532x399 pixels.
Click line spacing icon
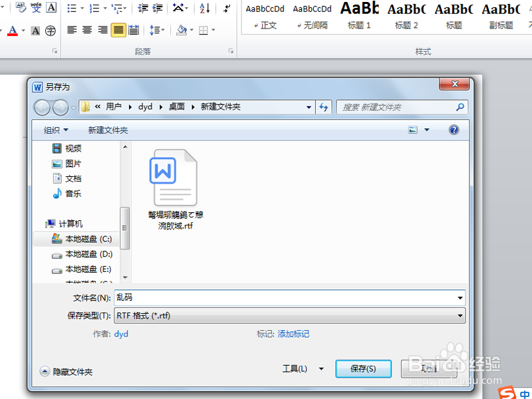click(x=154, y=30)
